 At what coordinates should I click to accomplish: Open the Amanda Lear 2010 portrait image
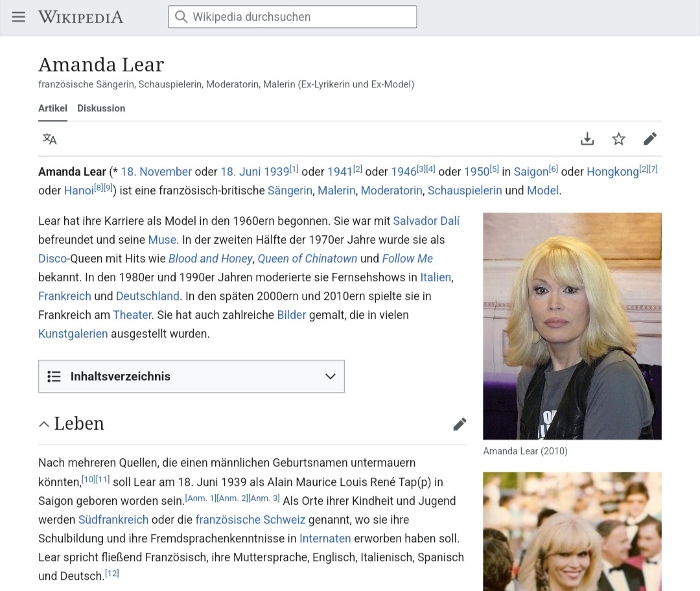click(572, 326)
